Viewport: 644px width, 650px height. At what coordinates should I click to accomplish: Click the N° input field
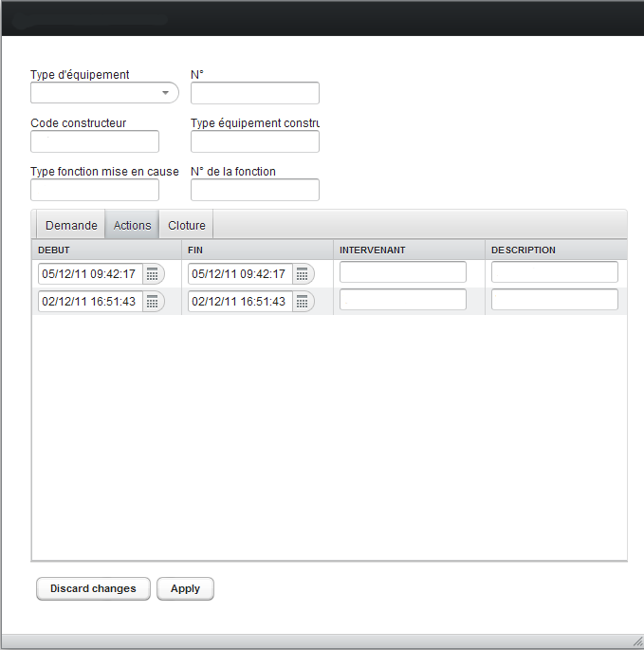(254, 93)
